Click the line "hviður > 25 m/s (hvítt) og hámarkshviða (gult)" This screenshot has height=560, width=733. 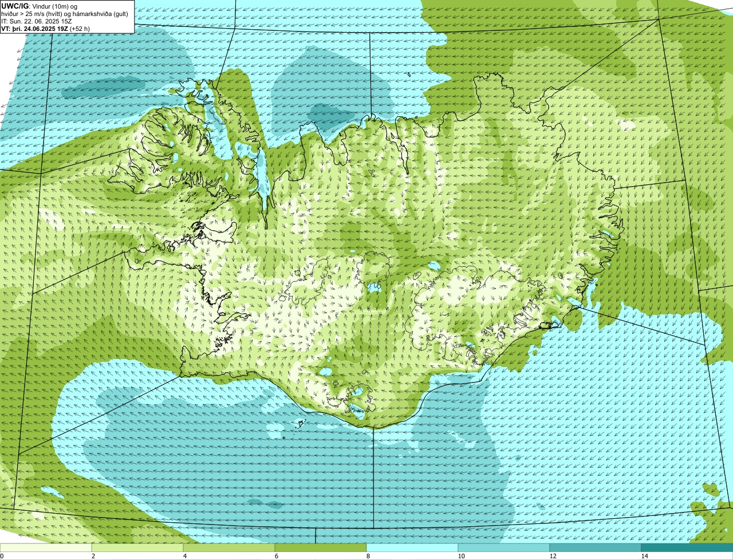click(x=65, y=13)
